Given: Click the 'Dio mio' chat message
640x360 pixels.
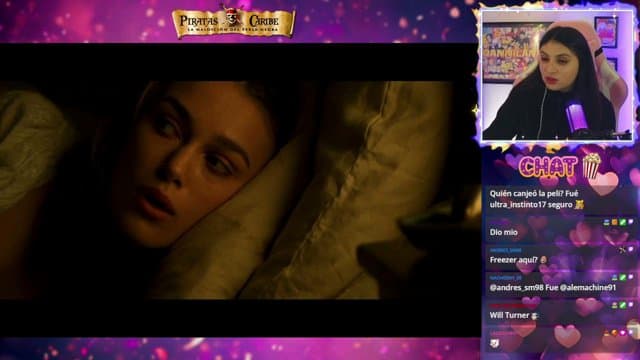Looking at the screenshot, I should coord(504,232).
